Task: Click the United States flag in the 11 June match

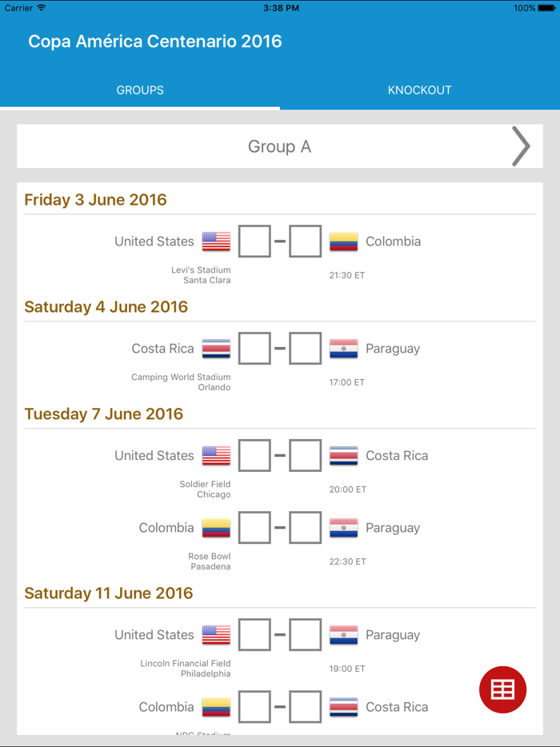Action: (215, 634)
